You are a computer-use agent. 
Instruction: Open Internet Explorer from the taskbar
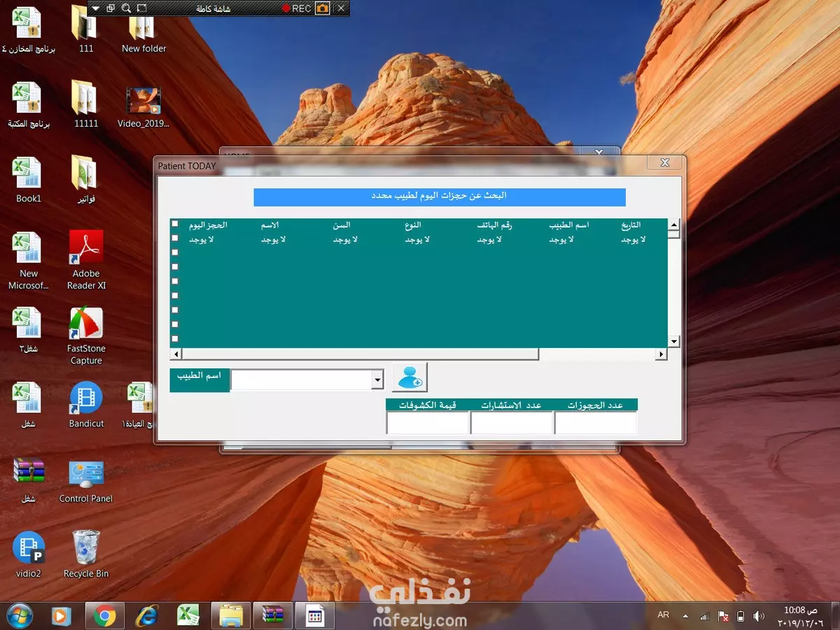146,615
